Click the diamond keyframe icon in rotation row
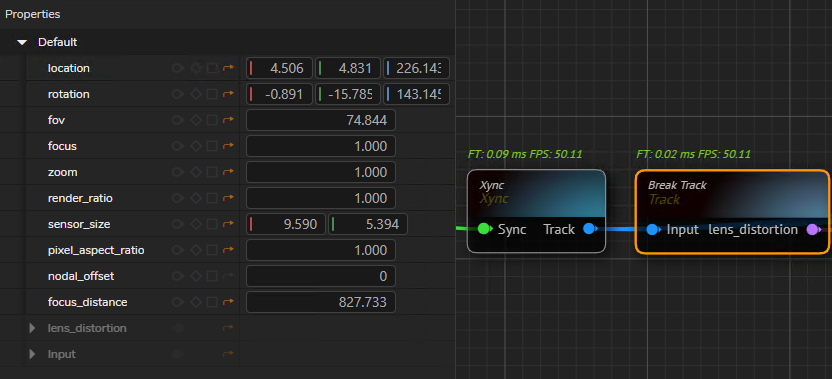Viewport: 832px width, 379px height. pos(196,94)
